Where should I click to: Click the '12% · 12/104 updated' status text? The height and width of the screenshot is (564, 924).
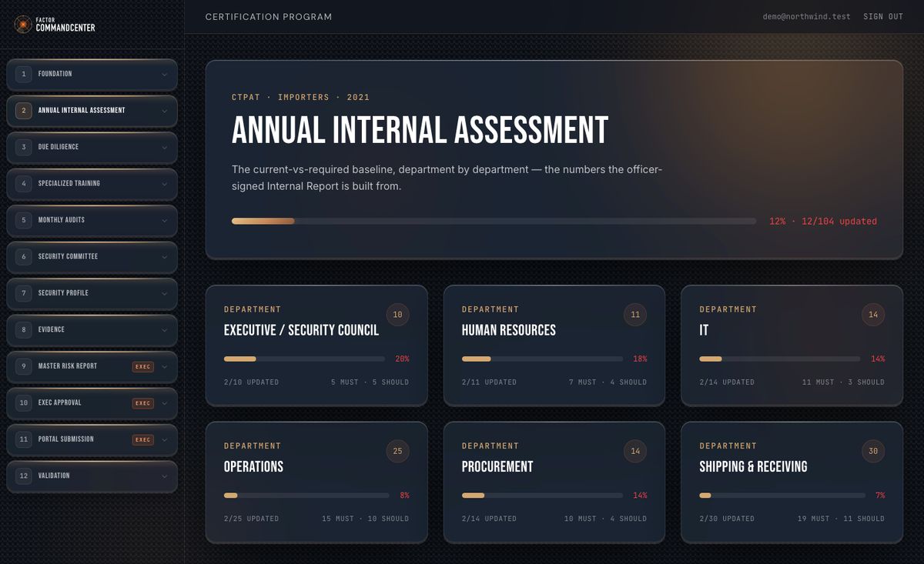coord(823,222)
